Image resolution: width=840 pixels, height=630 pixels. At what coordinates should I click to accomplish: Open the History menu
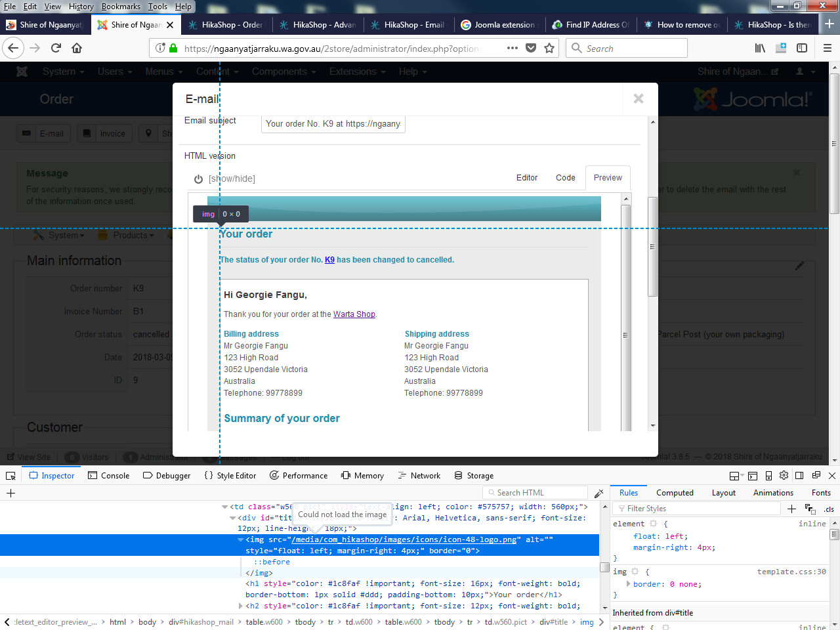(81, 6)
